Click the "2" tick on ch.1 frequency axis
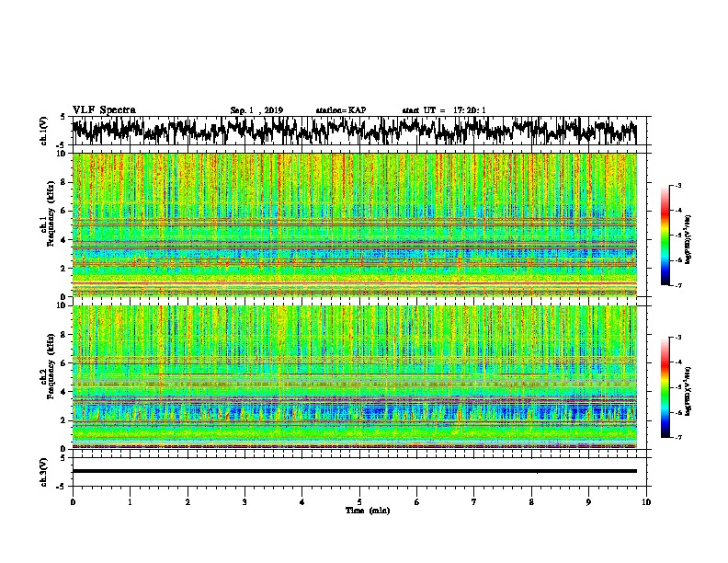728x563 pixels. [64, 268]
